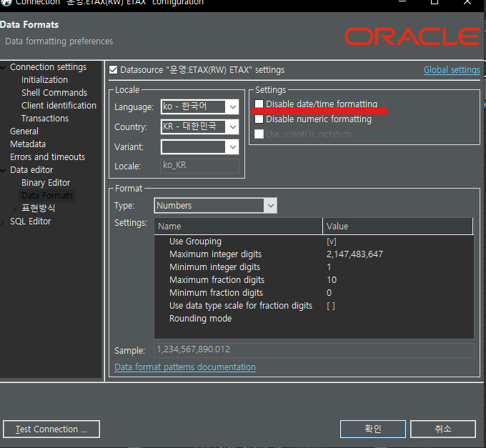Screen dimensions: 486x448
Task: Open the Language dropdown
Action: tap(233, 107)
